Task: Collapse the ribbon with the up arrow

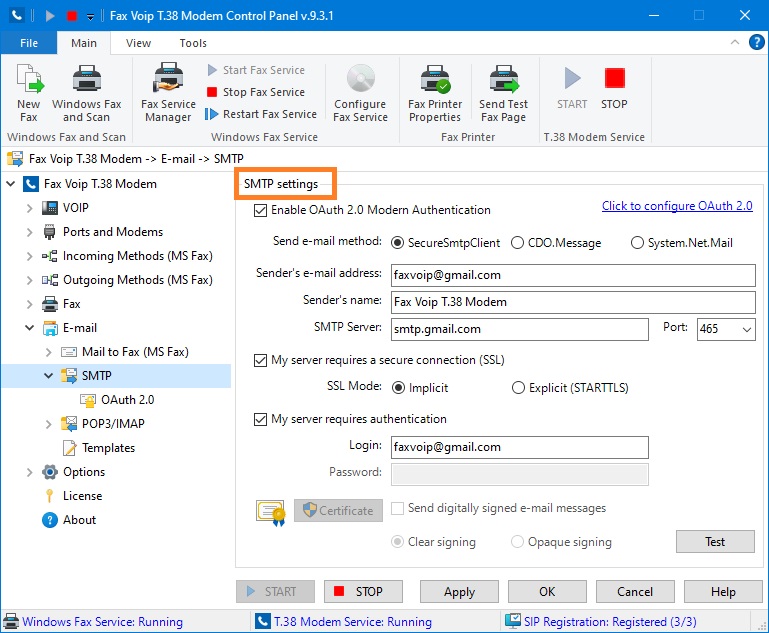Action: (735, 42)
